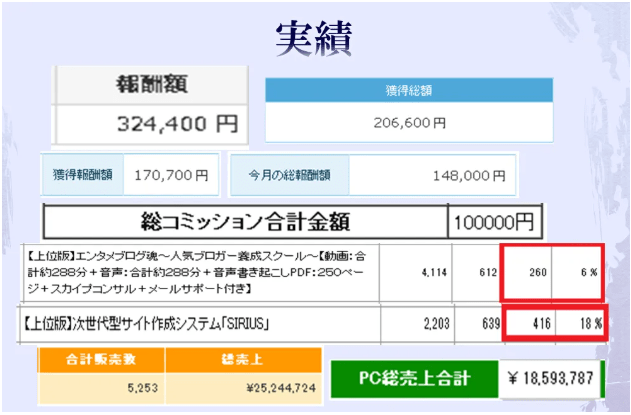This screenshot has height=415, width=631.
Task: Click the 今月の総報酬額 label
Action: 289,175
